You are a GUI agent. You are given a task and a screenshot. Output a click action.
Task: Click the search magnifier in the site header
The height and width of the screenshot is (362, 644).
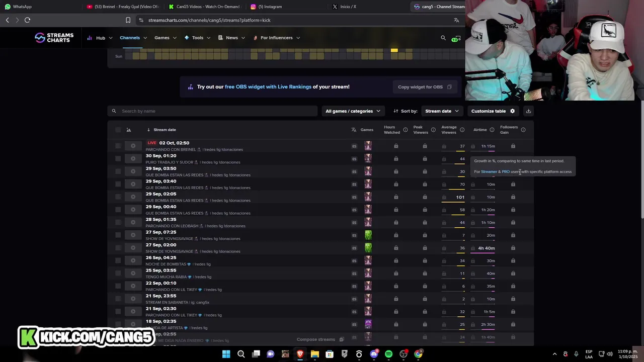pos(443,38)
